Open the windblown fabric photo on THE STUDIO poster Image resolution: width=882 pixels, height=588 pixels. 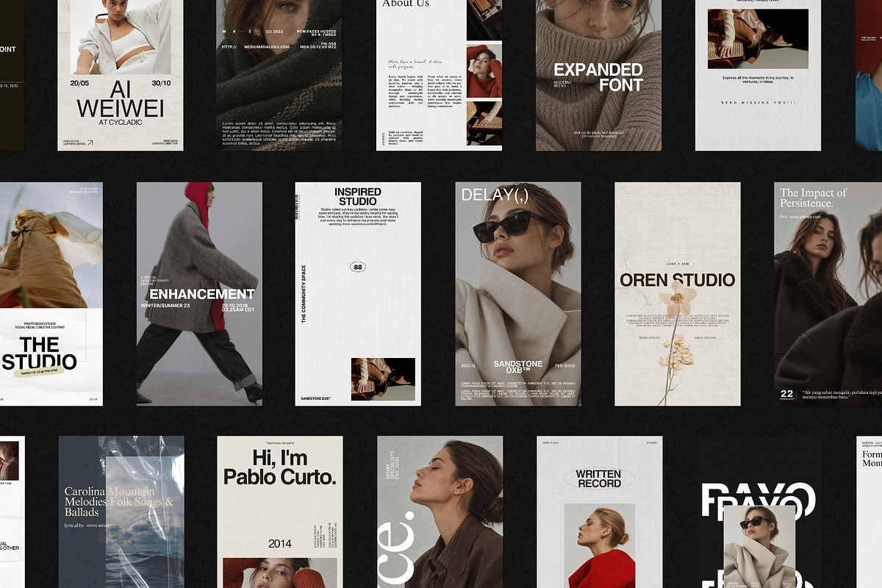51,245
